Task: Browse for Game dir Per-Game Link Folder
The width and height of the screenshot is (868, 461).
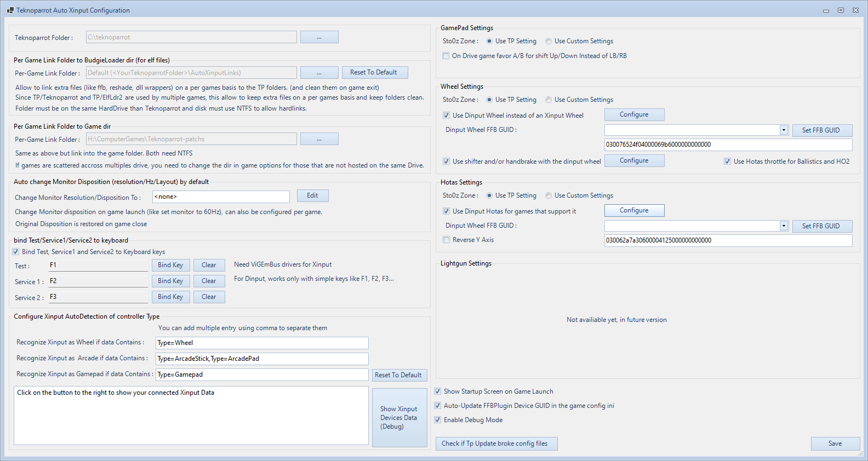Action: tap(319, 139)
